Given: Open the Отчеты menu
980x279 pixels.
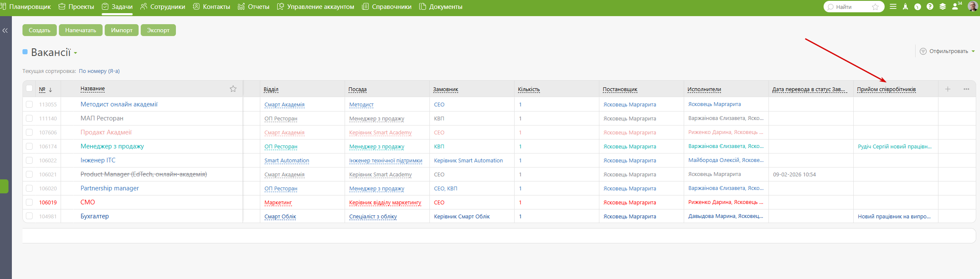Looking at the screenshot, I should [x=254, y=7].
